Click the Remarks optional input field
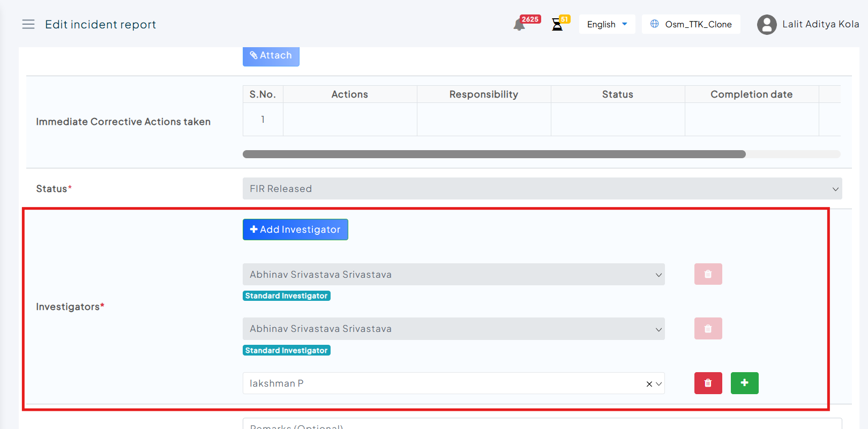 [x=541, y=425]
